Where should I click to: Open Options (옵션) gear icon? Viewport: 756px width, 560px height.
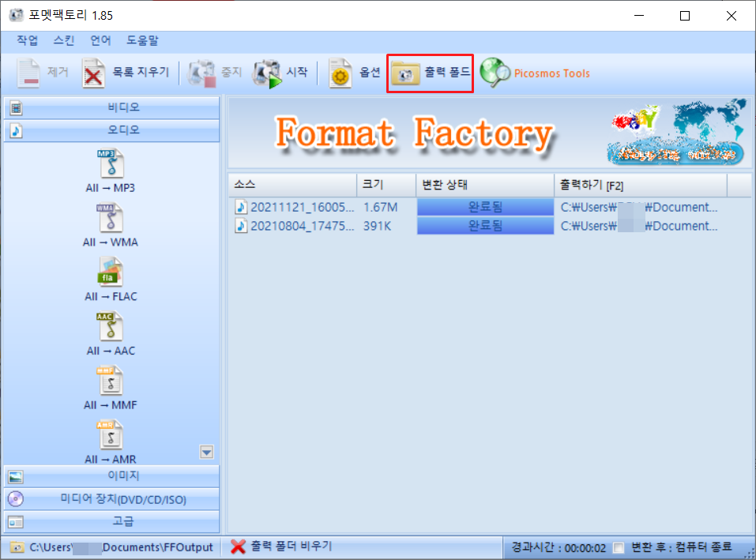point(340,73)
